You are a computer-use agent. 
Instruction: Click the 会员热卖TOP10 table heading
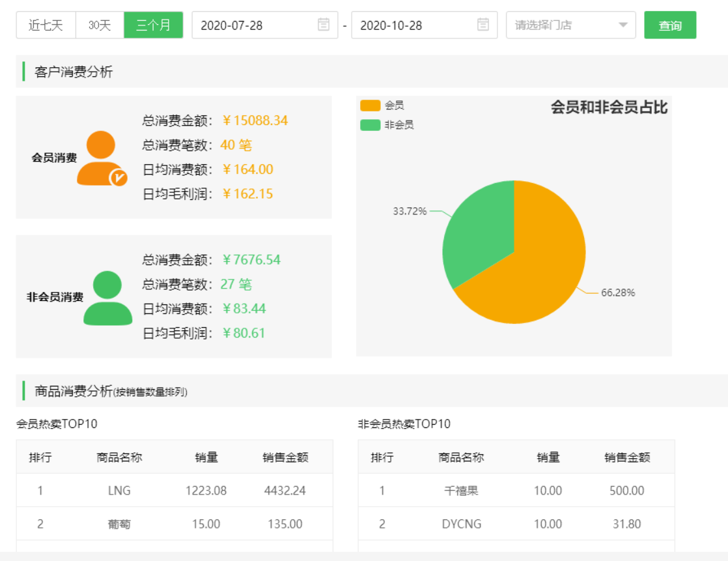click(x=56, y=424)
